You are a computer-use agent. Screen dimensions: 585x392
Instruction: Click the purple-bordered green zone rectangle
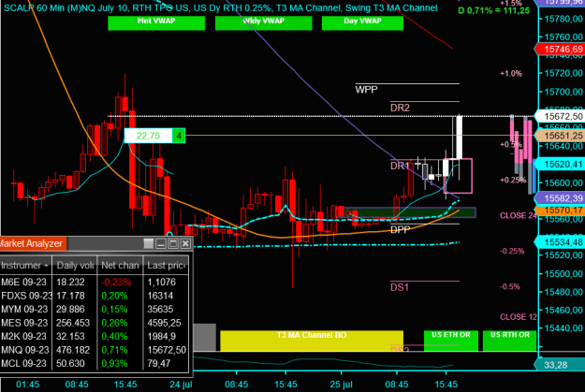point(405,212)
